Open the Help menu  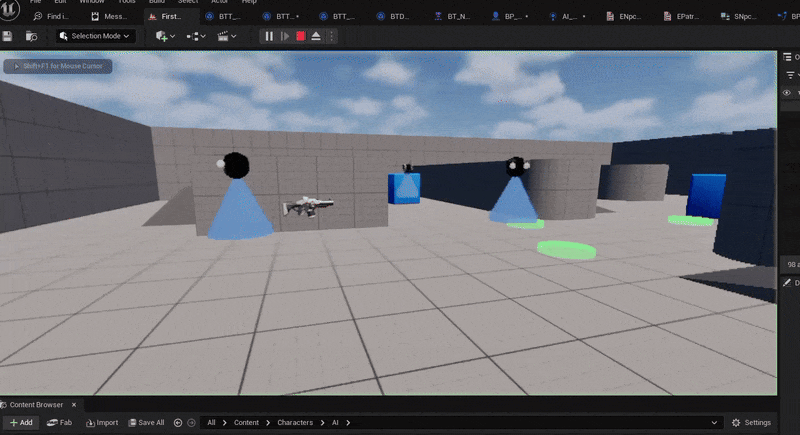coord(249,2)
